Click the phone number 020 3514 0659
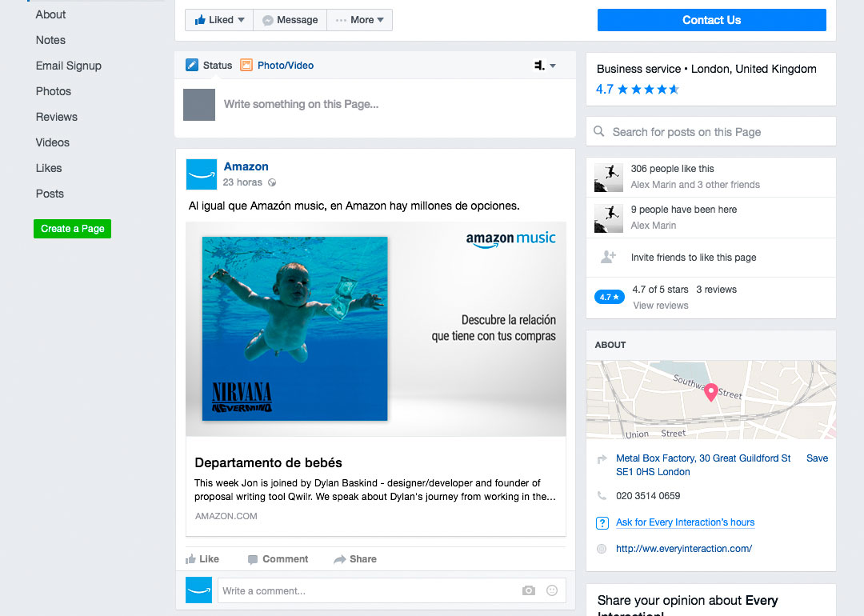This screenshot has height=616, width=864. click(x=648, y=496)
